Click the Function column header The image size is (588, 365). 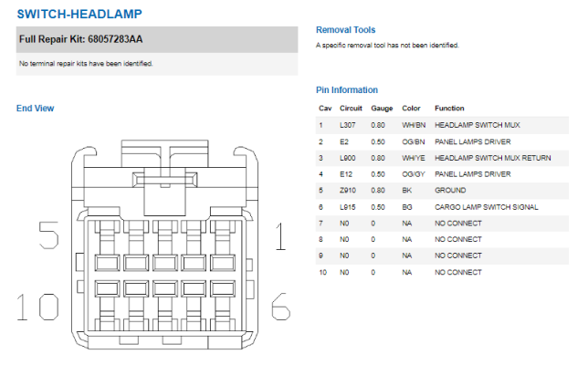(x=449, y=109)
